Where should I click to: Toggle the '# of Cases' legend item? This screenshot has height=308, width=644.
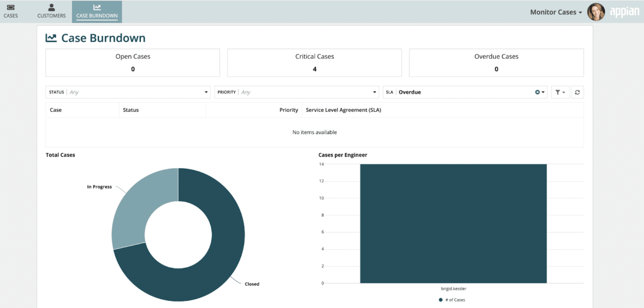(452, 300)
